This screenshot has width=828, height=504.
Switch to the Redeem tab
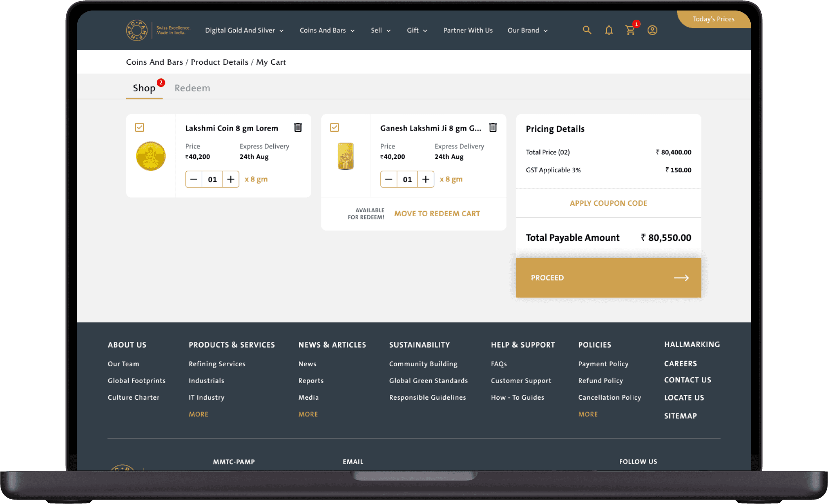[192, 88]
